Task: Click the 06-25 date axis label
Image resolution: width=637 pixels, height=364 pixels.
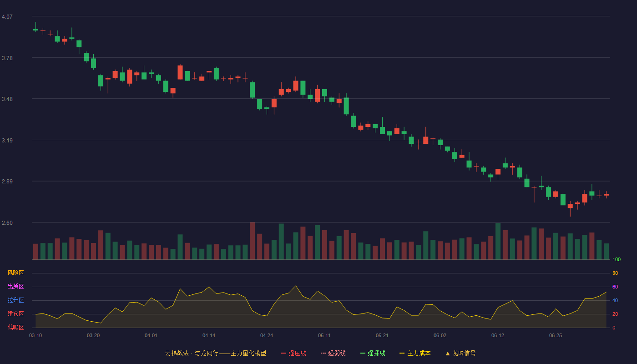Action: click(x=556, y=335)
